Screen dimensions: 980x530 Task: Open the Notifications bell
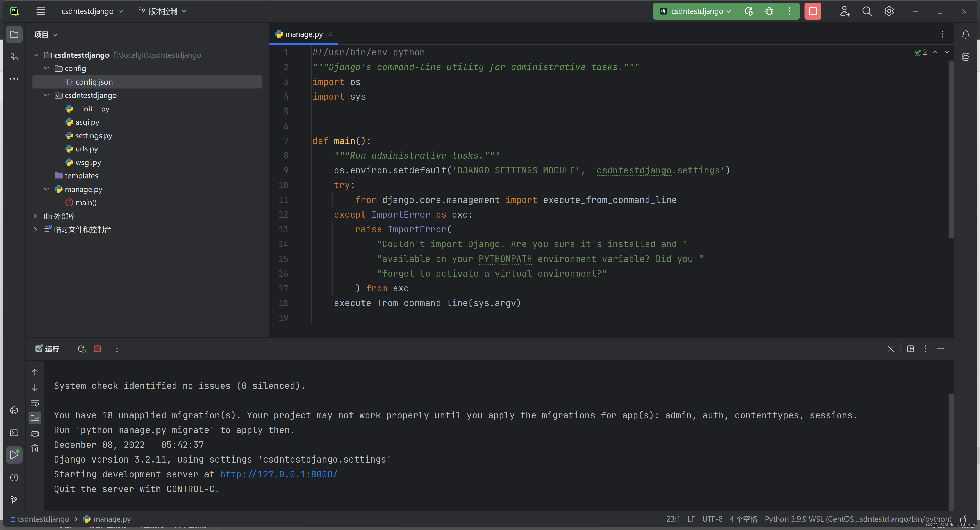[965, 35]
